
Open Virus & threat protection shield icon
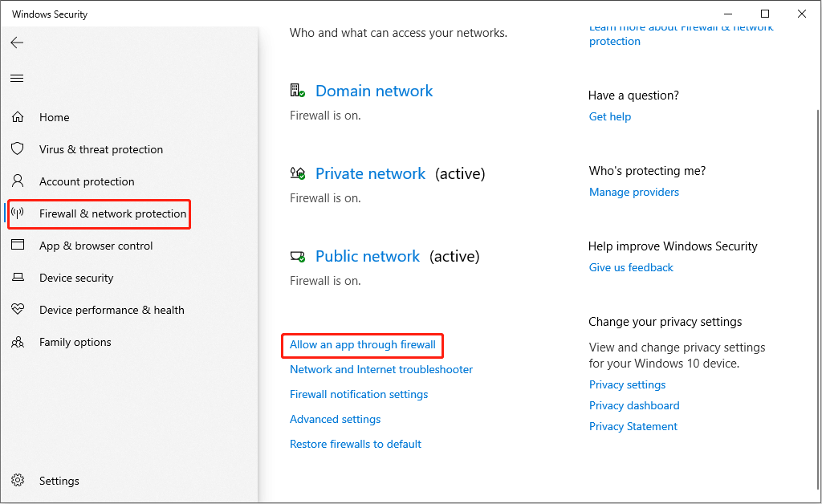point(18,149)
